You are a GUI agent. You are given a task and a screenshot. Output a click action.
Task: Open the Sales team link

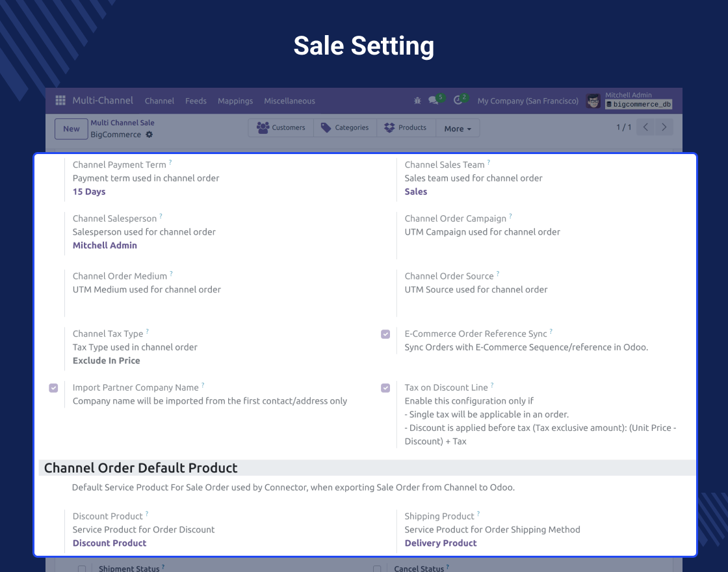point(416,191)
